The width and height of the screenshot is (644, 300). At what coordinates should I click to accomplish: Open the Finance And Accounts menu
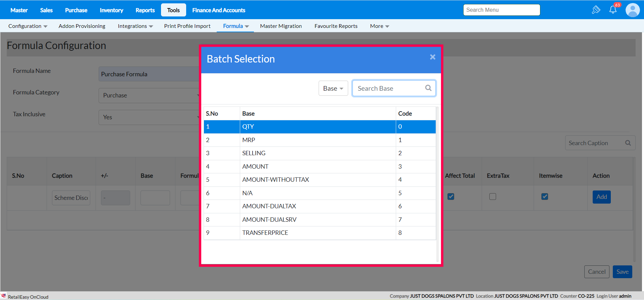[x=219, y=10]
